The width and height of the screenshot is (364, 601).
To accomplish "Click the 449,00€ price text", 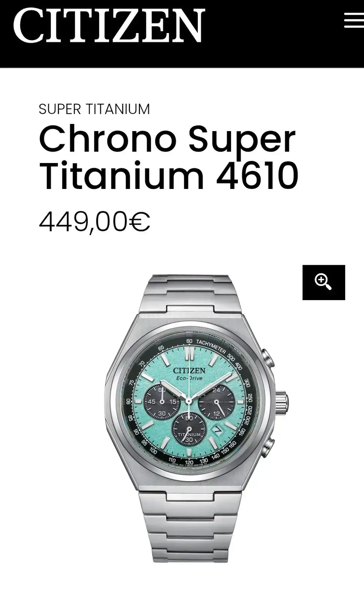I will 95,222.
